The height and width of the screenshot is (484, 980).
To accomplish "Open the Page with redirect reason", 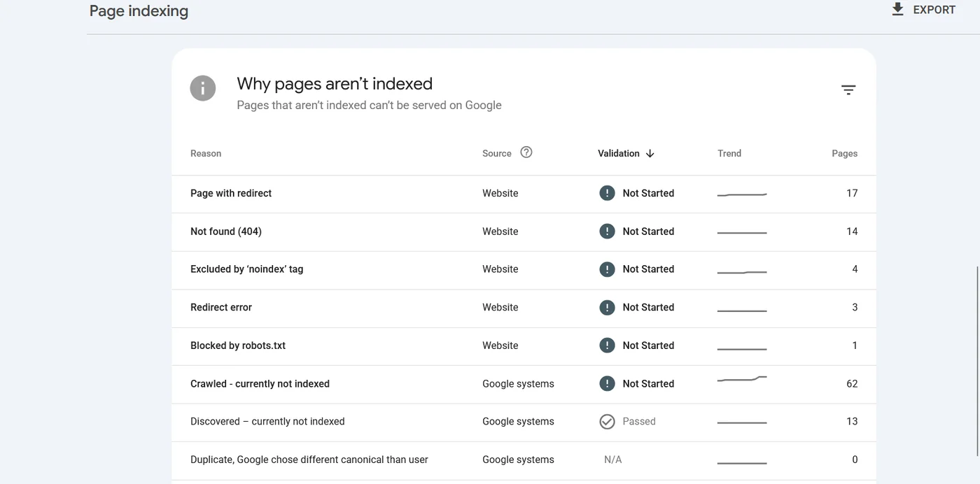I will tap(231, 193).
